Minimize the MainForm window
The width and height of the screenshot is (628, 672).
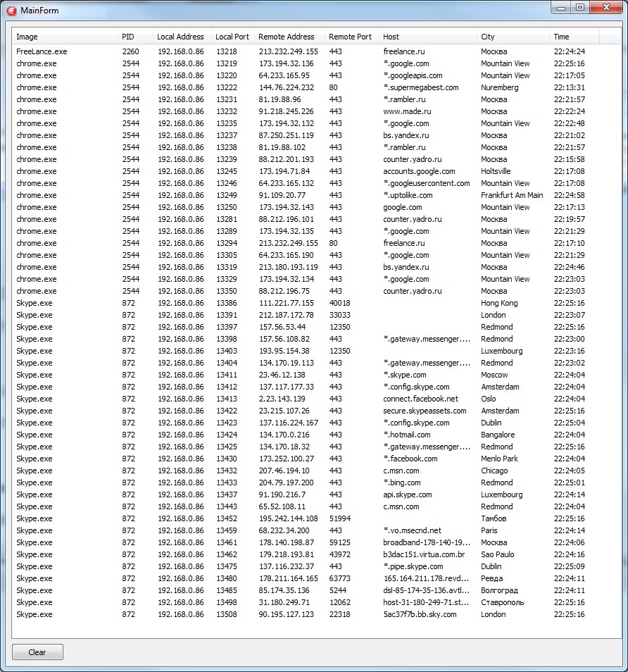561,8
